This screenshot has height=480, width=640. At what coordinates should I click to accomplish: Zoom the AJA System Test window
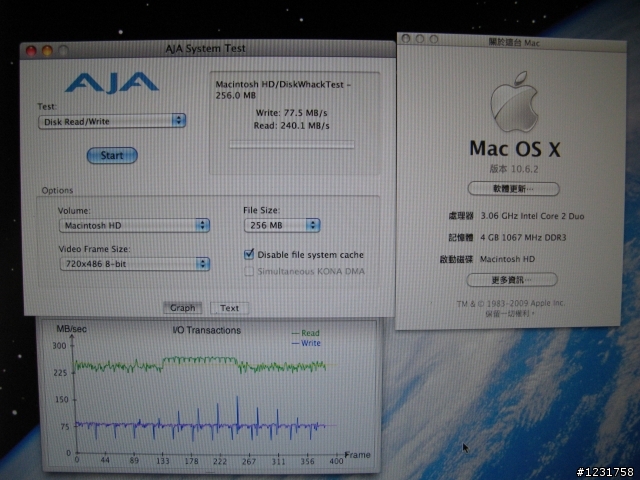(63, 51)
